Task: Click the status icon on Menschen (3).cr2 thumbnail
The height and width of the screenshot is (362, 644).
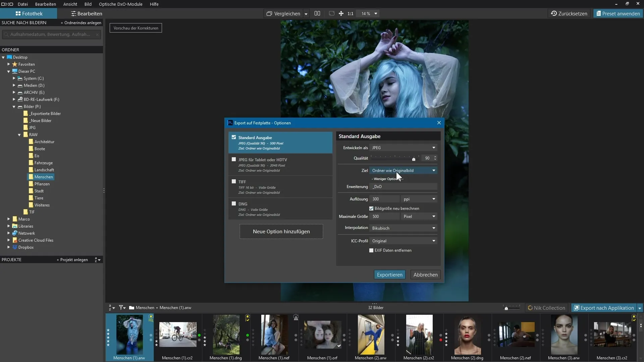Action: (x=634, y=318)
